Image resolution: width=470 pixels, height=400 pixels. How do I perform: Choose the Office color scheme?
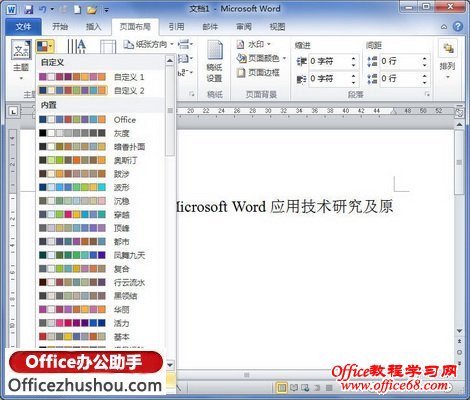[101, 119]
